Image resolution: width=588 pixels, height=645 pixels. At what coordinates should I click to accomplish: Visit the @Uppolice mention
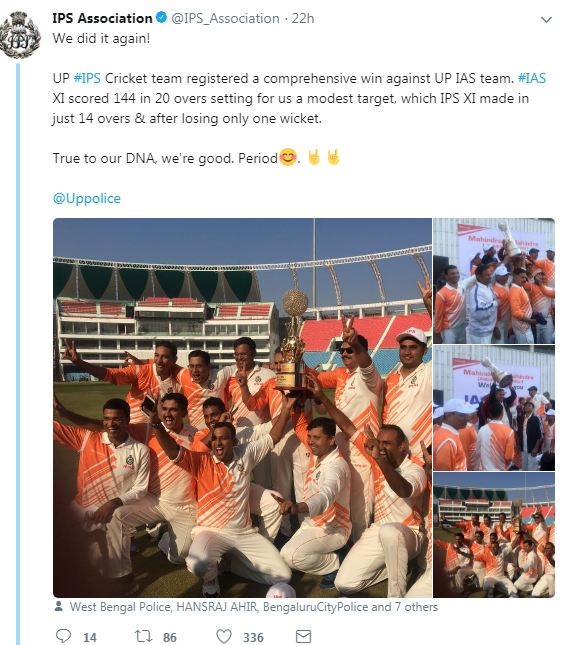tap(87, 198)
